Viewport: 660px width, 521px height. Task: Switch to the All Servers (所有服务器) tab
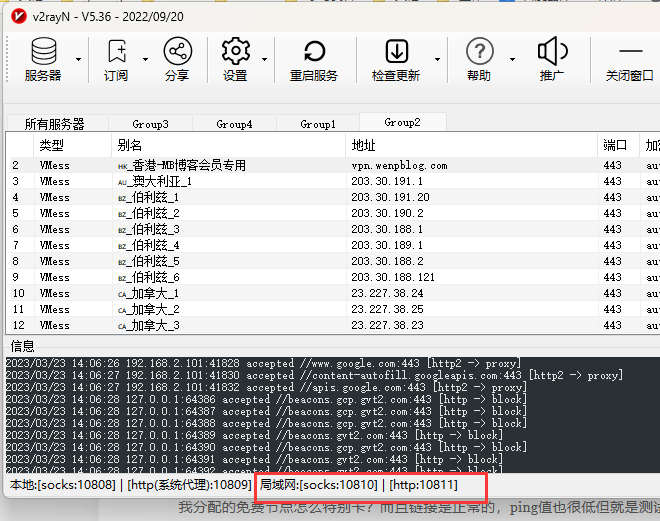click(54, 124)
